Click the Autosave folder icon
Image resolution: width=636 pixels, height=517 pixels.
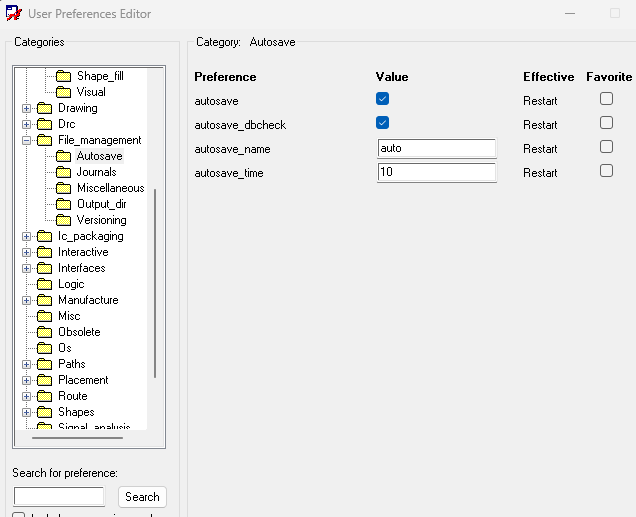[63, 156]
